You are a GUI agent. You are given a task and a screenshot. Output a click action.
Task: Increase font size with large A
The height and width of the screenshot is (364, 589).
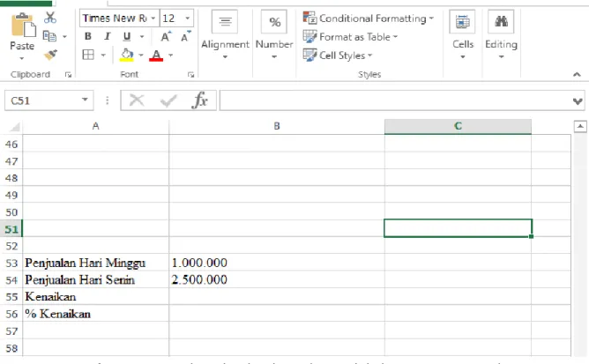(x=165, y=36)
